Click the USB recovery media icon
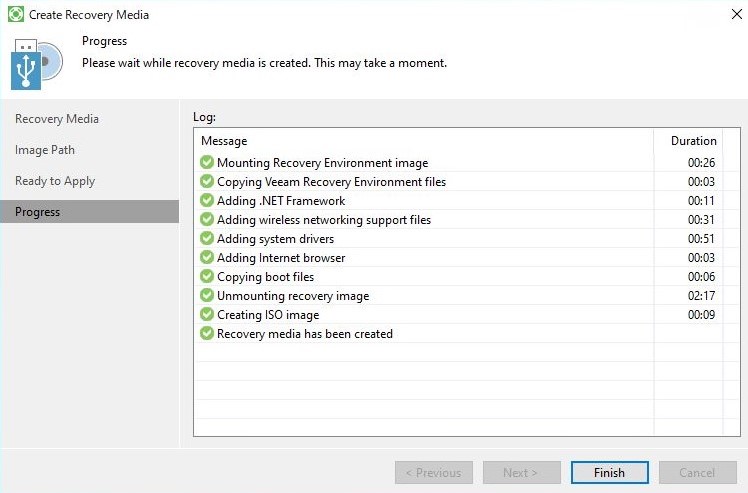Viewport: 748px width, 493px height. click(x=37, y=64)
